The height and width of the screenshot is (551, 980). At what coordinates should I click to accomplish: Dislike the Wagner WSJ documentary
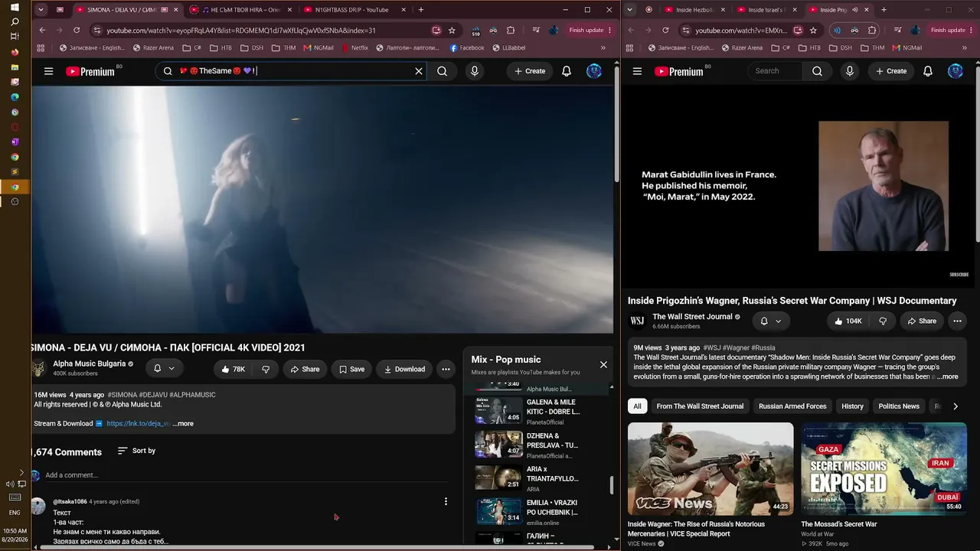883,321
